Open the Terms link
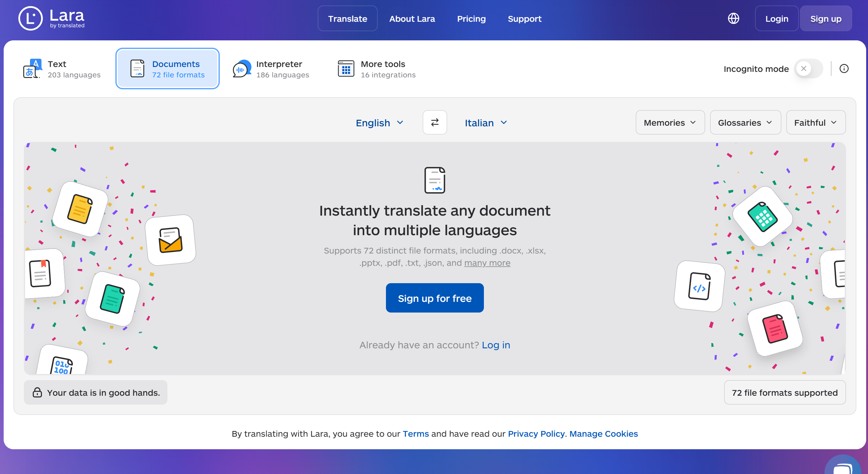Viewport: 868px width, 474px height. (416, 434)
